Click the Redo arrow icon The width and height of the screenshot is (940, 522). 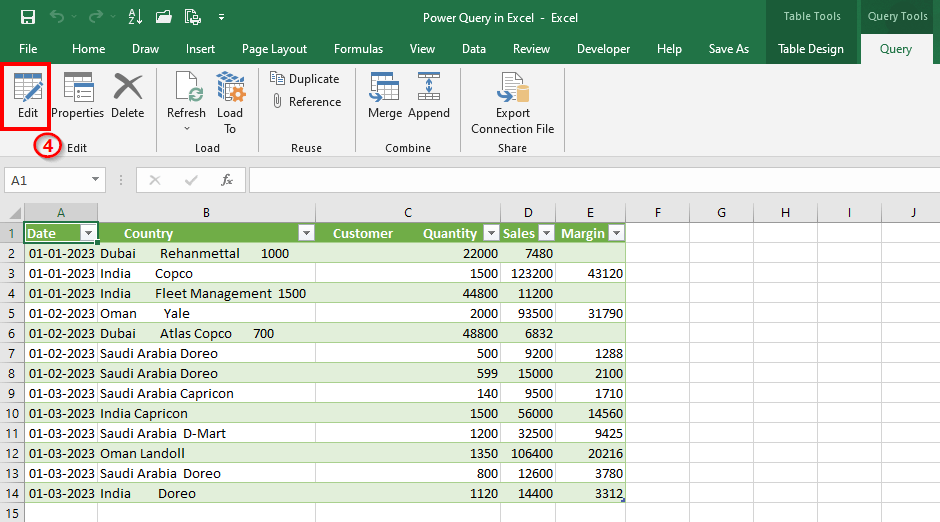[95, 17]
